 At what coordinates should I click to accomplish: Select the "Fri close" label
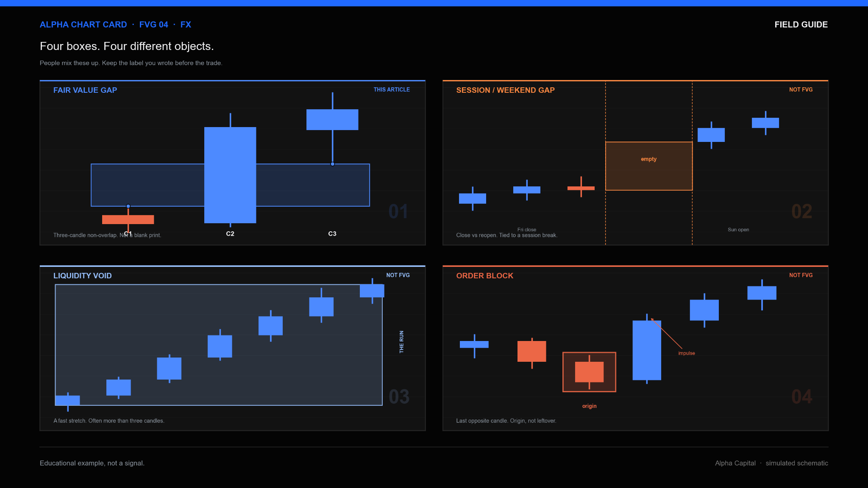pos(527,230)
